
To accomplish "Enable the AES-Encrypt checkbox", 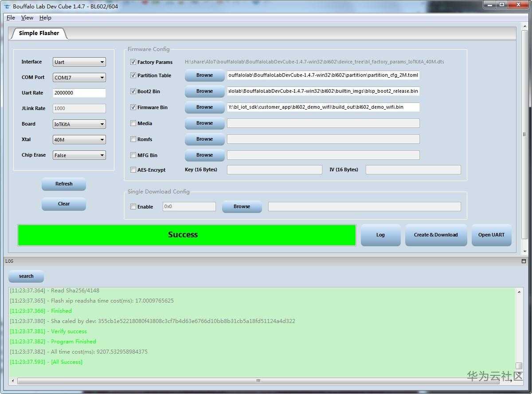I will point(133,170).
